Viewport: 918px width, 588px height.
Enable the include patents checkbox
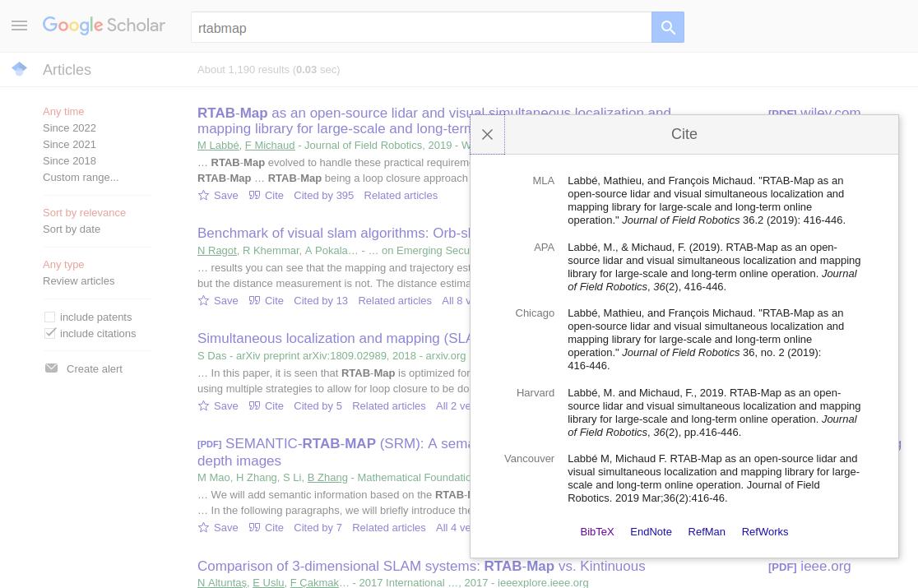tap(50, 317)
